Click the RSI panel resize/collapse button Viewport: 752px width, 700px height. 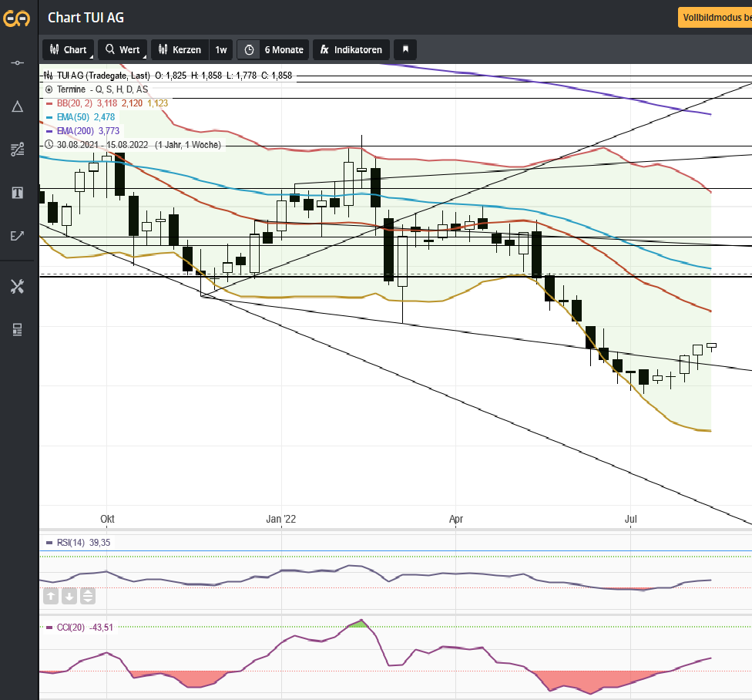point(88,597)
